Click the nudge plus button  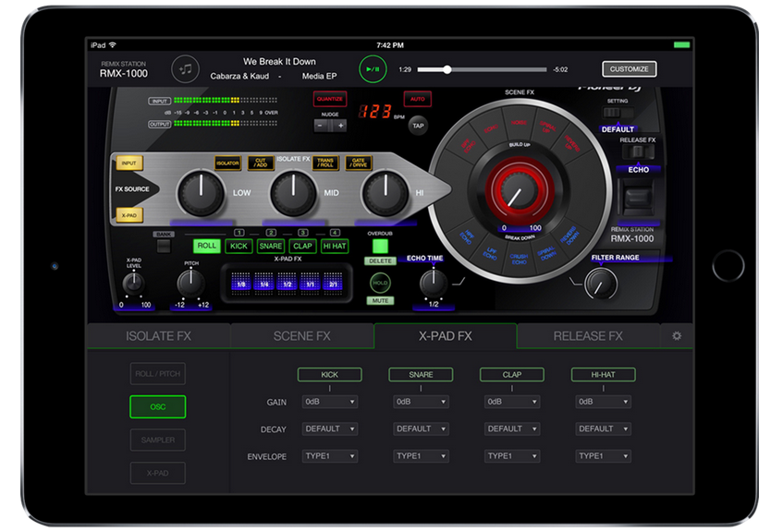(340, 126)
